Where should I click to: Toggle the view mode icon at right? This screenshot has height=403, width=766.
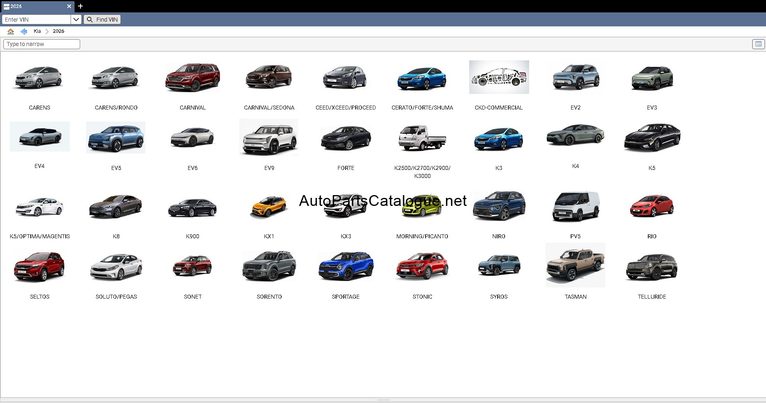758,44
